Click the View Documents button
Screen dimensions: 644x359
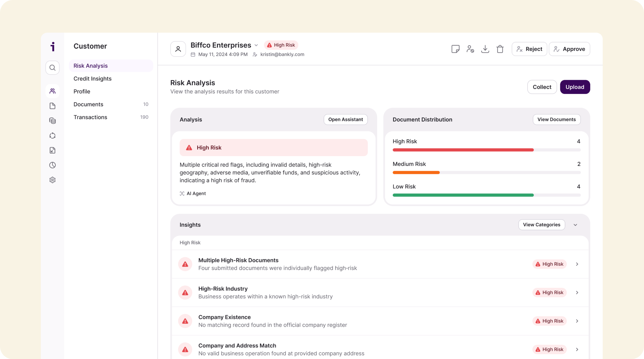pyautogui.click(x=557, y=119)
